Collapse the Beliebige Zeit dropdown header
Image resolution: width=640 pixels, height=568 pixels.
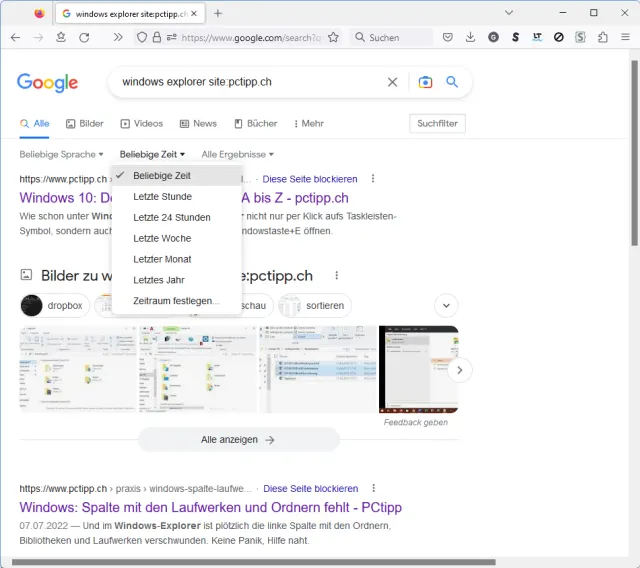click(x=152, y=155)
